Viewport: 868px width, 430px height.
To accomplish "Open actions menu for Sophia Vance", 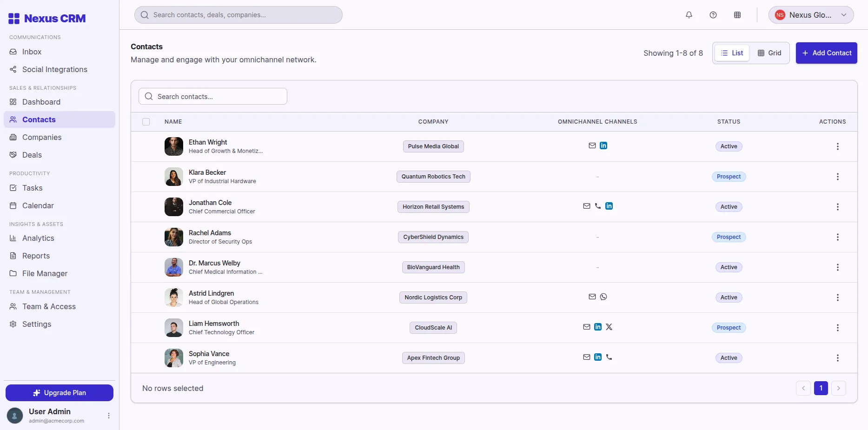I will (x=838, y=358).
